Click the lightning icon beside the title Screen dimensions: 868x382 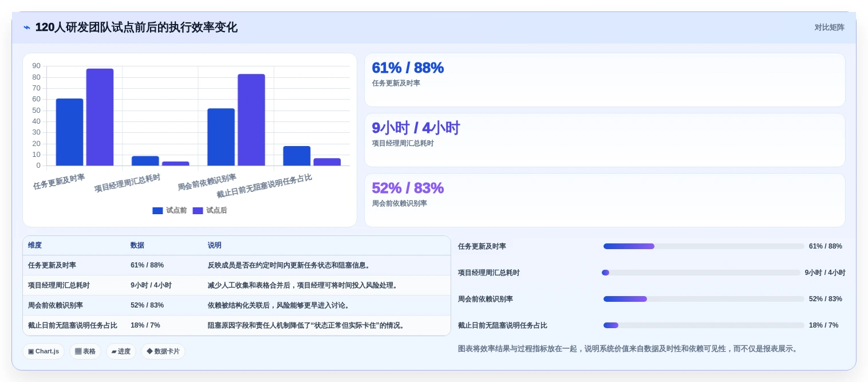(x=27, y=27)
